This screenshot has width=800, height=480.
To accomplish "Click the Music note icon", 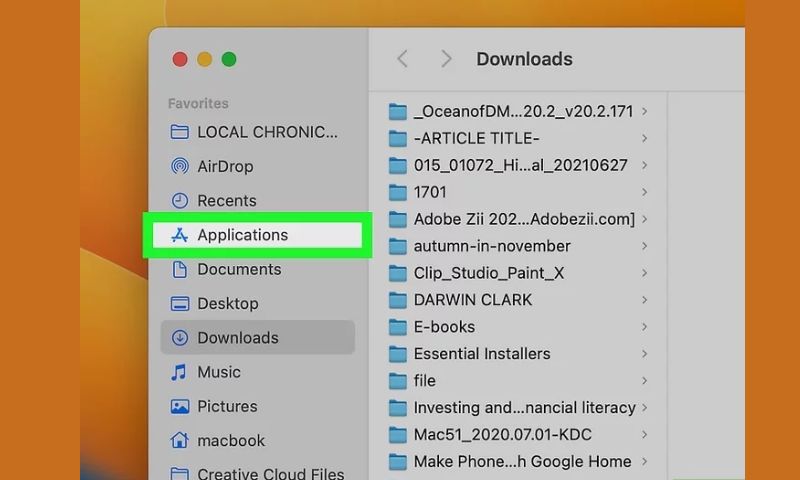I will (x=180, y=372).
